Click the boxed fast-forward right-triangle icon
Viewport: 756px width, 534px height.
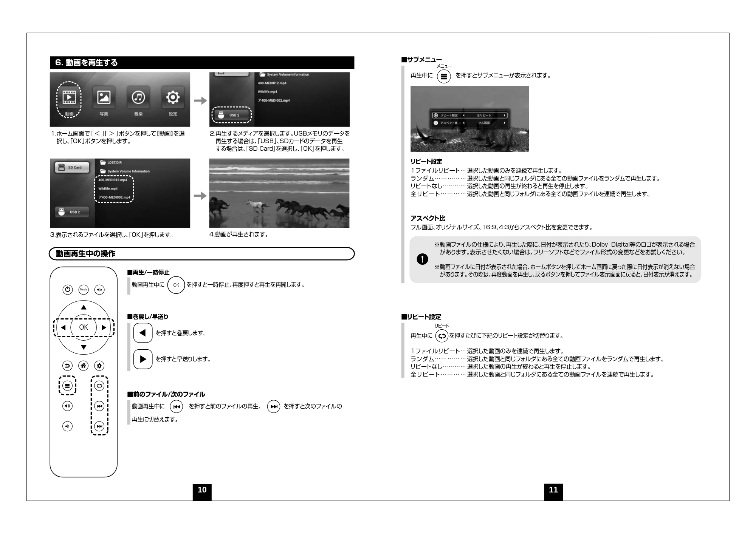[143, 359]
